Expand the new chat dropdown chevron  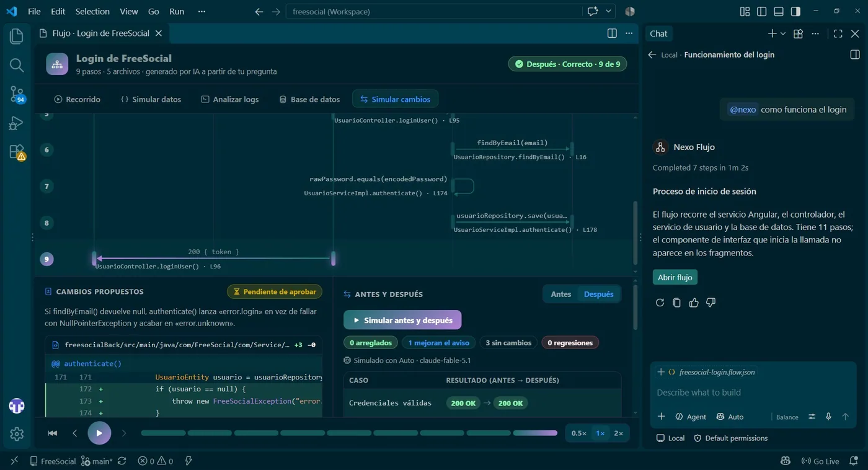click(783, 34)
